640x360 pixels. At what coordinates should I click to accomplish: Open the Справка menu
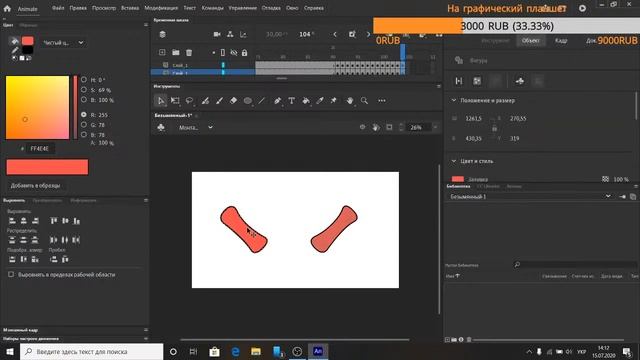coord(314,8)
